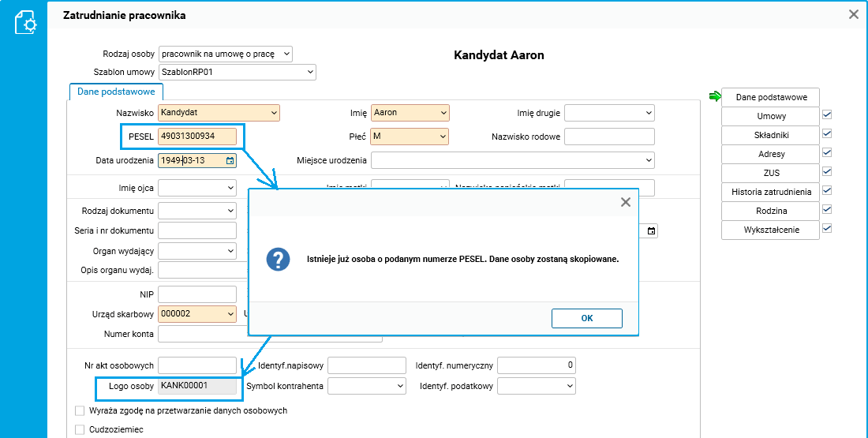
Task: Uncheck the Umowy checkbox
Action: point(827,115)
